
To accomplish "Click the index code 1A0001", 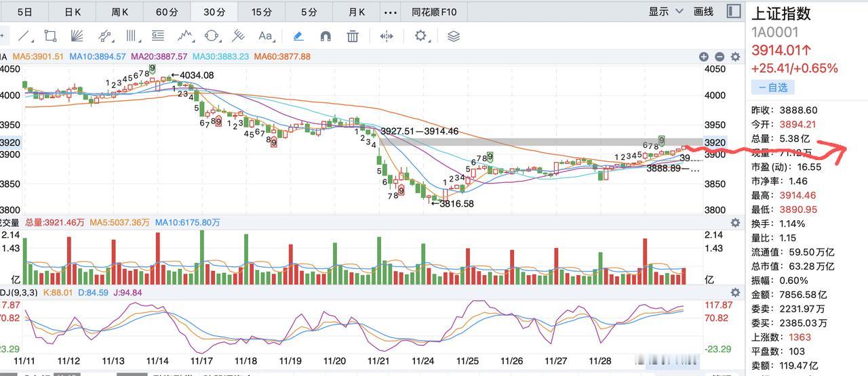I will 774,32.
